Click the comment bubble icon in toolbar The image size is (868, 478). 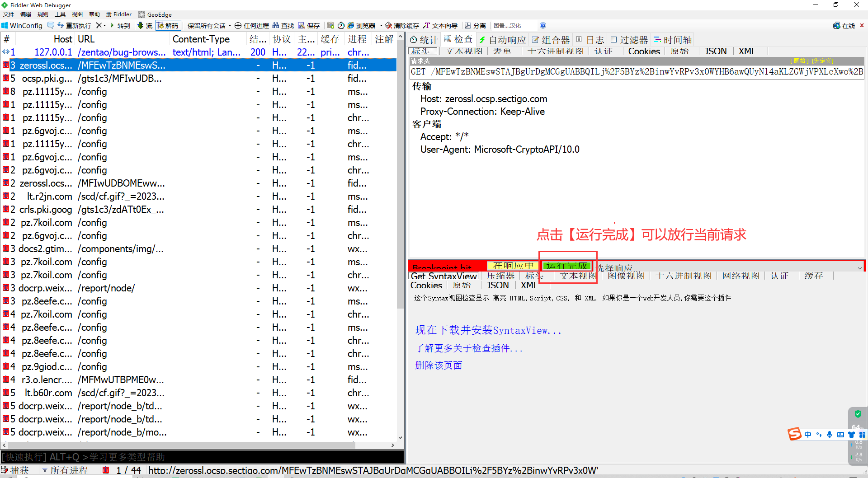click(51, 25)
